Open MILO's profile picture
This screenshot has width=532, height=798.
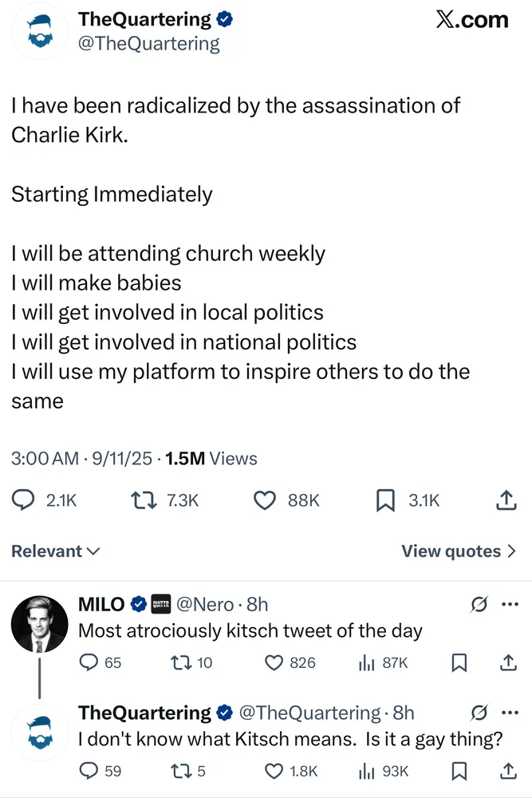coord(38,622)
